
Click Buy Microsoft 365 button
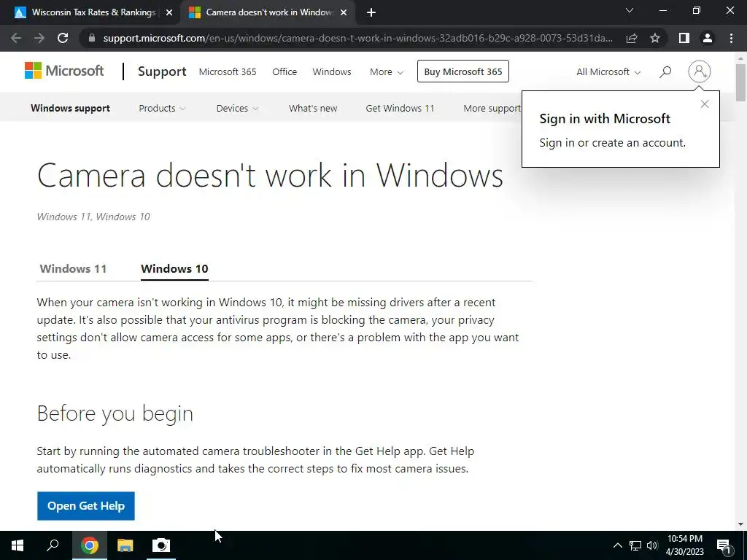click(463, 71)
